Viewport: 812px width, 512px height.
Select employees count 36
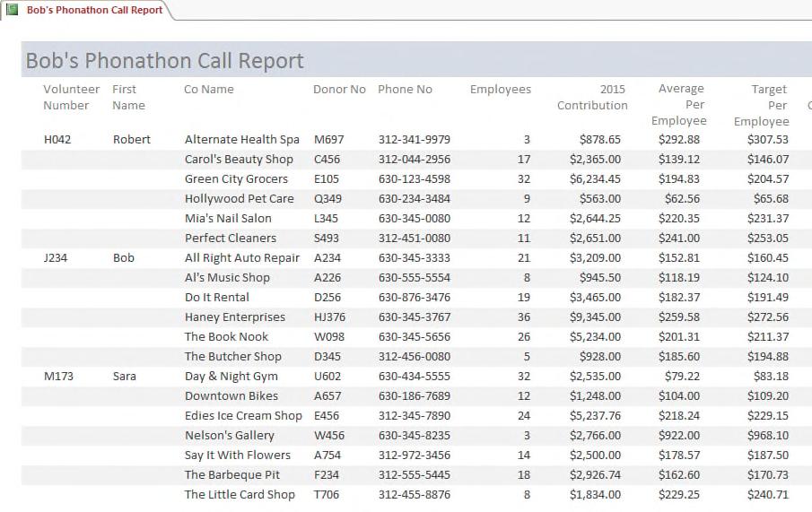[x=524, y=317]
